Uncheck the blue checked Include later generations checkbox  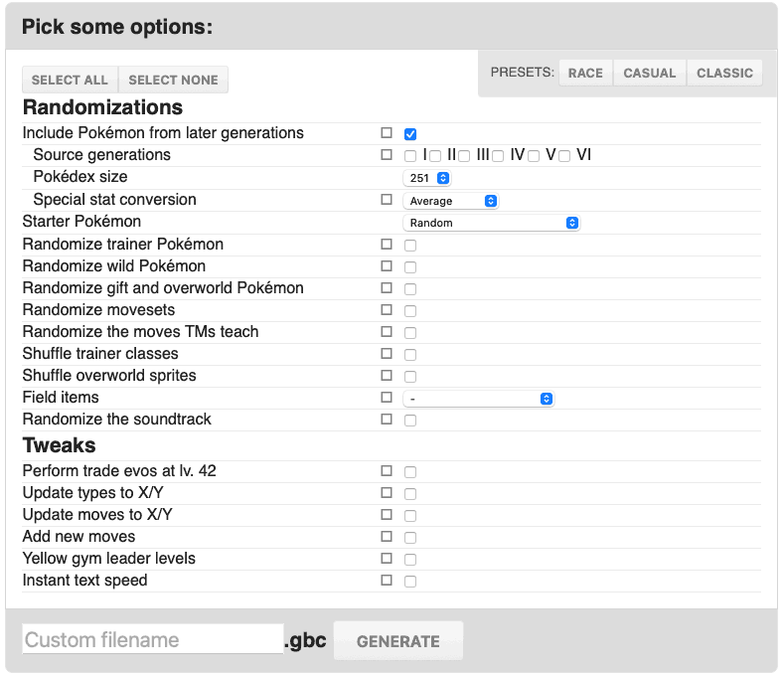[x=410, y=134]
